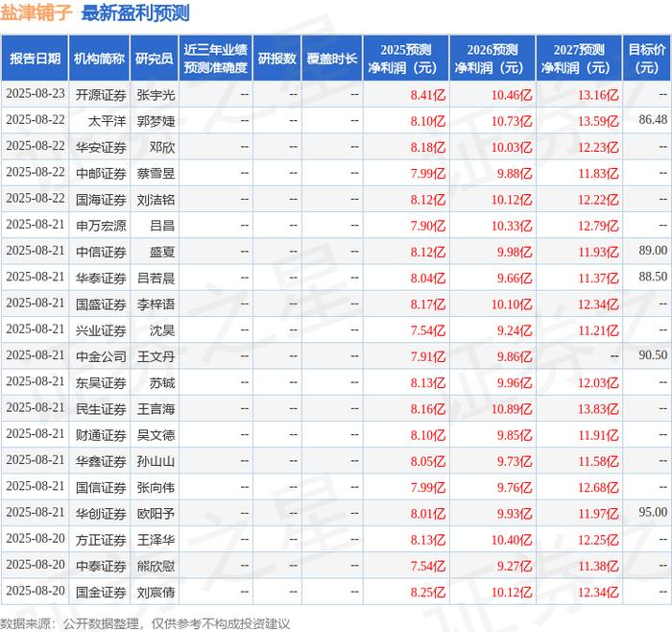This screenshot has height=632, width=672.
Task: Click analyst name 沈昊
Action: point(162,330)
